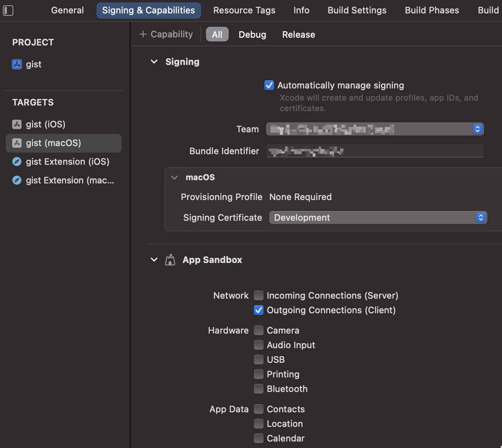502x448 pixels.
Task: Select the gist (macOS) target
Action: click(x=64, y=143)
